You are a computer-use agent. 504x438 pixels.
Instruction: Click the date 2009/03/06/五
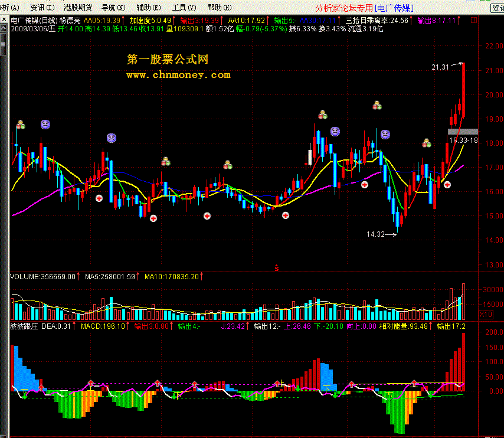tap(33, 29)
